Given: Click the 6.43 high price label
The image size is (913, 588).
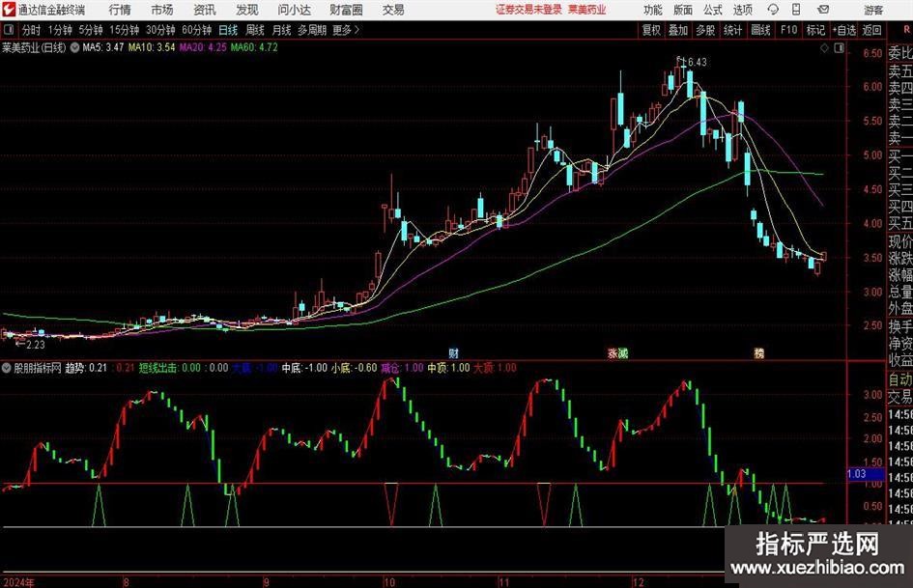Looking at the screenshot, I should click(x=697, y=63).
